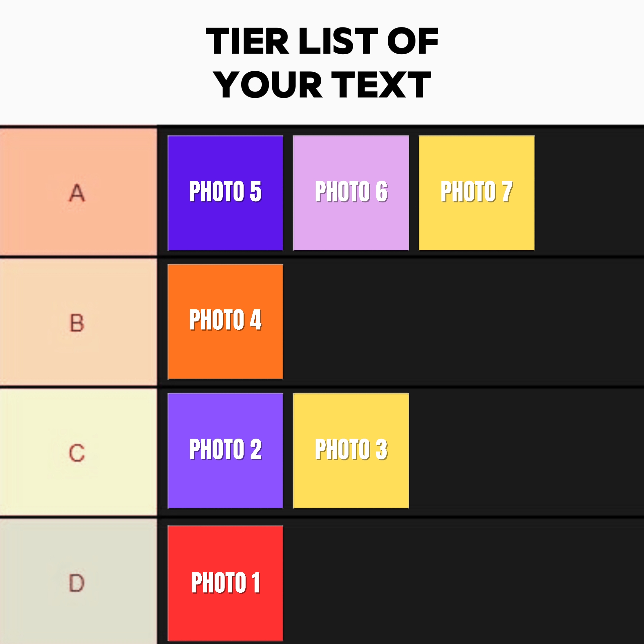
Task: Select the orange Photo 4 tile
Action: (225, 322)
